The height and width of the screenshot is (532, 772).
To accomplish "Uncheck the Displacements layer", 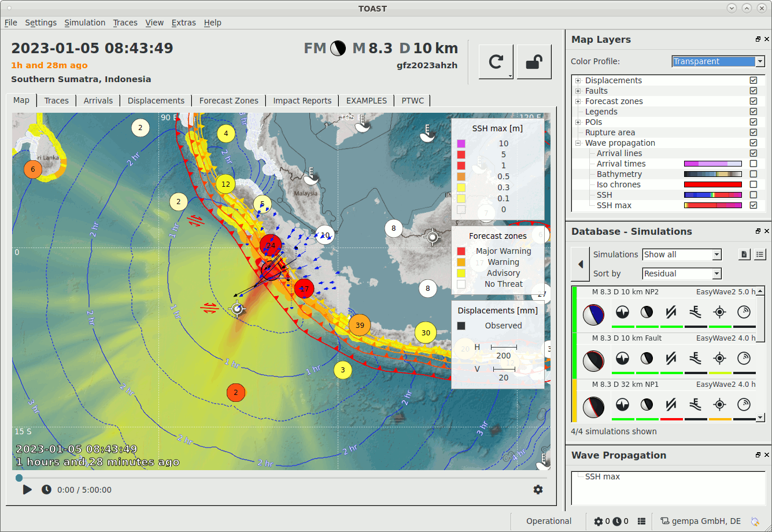I will coord(753,80).
